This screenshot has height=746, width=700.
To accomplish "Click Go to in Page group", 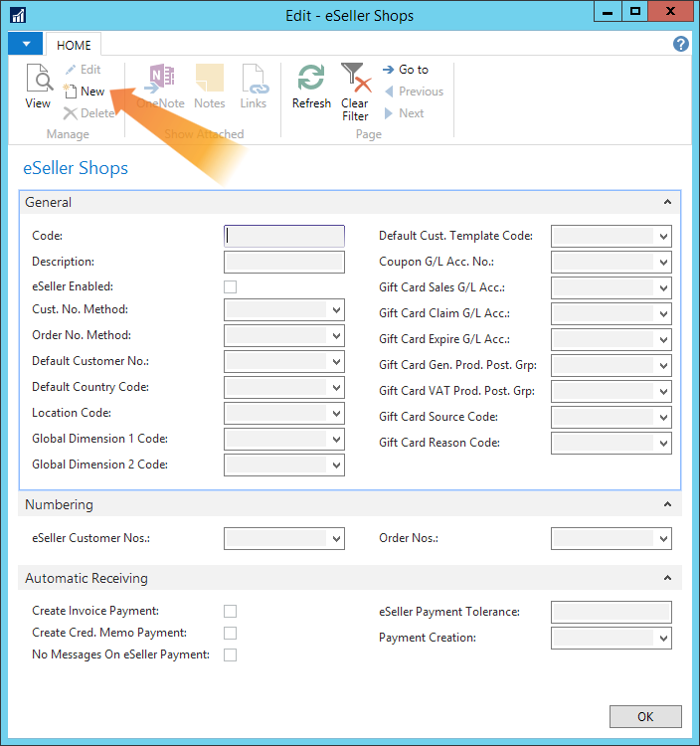I will coord(406,70).
